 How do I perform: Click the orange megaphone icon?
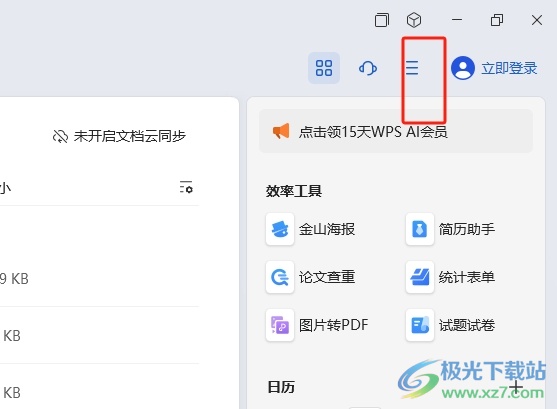tap(281, 131)
